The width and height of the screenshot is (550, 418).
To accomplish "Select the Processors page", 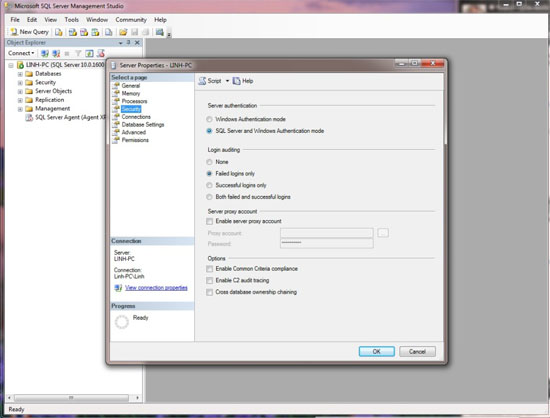I will [x=135, y=101].
